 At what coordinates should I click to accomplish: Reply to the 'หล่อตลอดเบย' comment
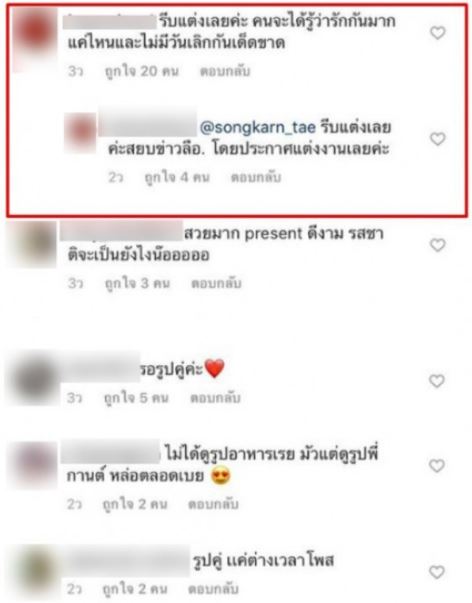tap(213, 504)
